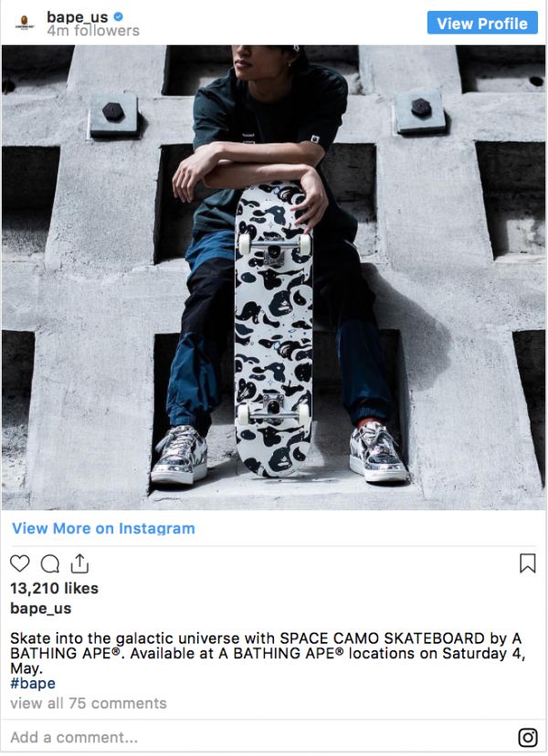548x756 pixels.
Task: Save the post with the bookmark icon
Action: pos(527,563)
